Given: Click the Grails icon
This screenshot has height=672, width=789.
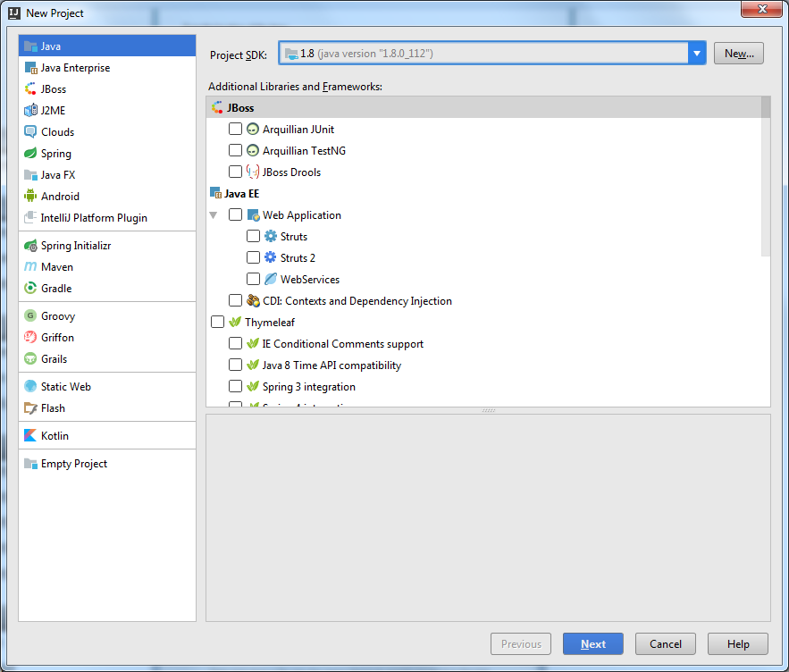Looking at the screenshot, I should click(30, 358).
